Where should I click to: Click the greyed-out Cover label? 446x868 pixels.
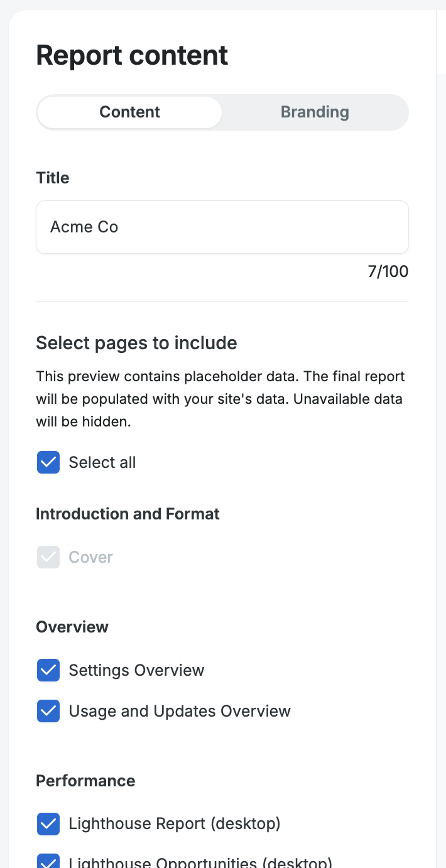coord(91,557)
